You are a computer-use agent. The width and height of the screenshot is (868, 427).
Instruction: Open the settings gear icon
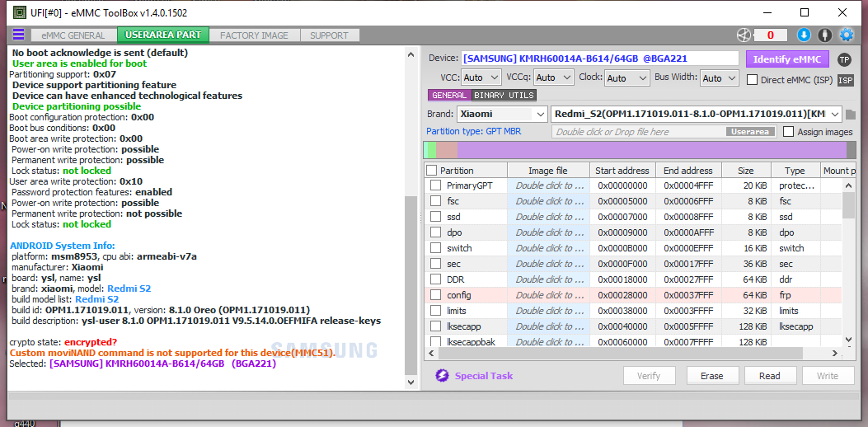[847, 35]
